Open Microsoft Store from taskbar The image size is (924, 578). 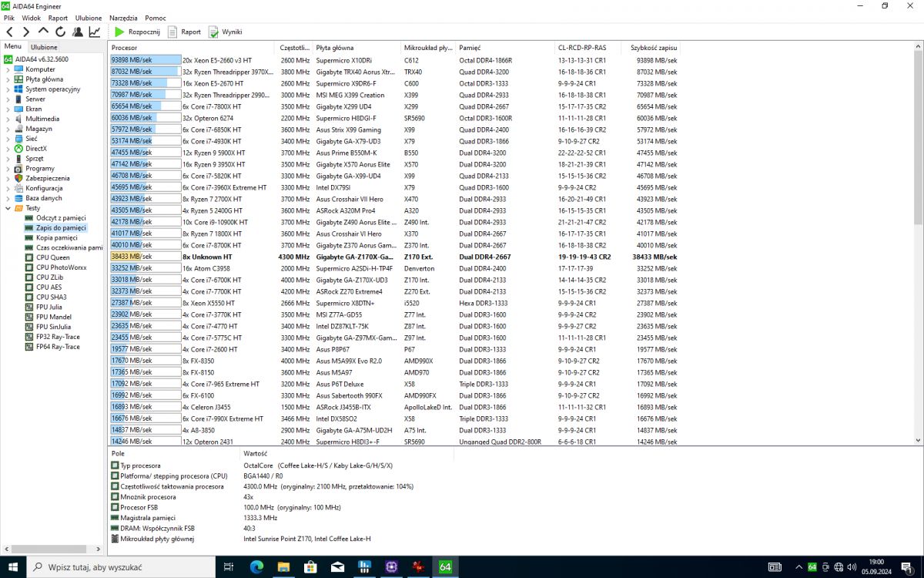tap(310, 566)
